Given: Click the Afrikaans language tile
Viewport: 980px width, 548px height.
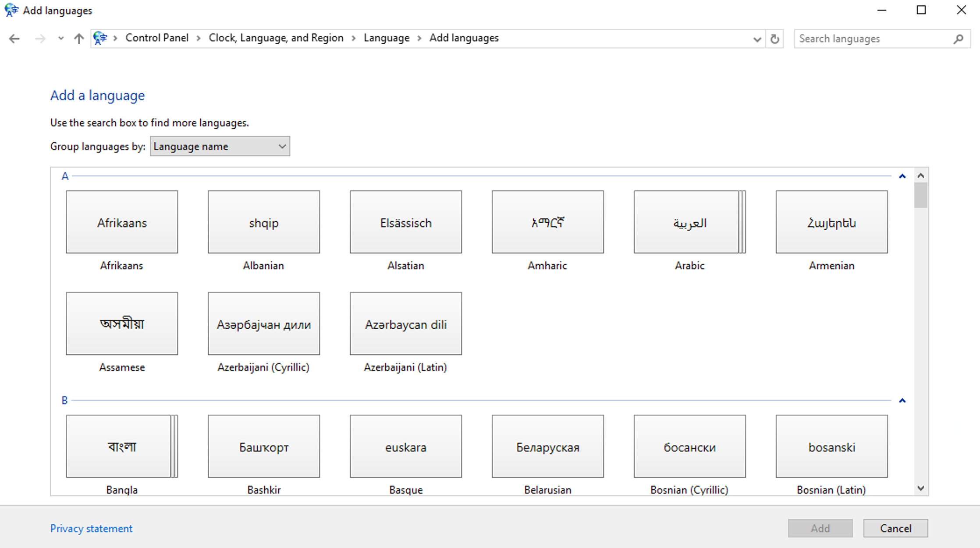Looking at the screenshot, I should click(x=121, y=222).
